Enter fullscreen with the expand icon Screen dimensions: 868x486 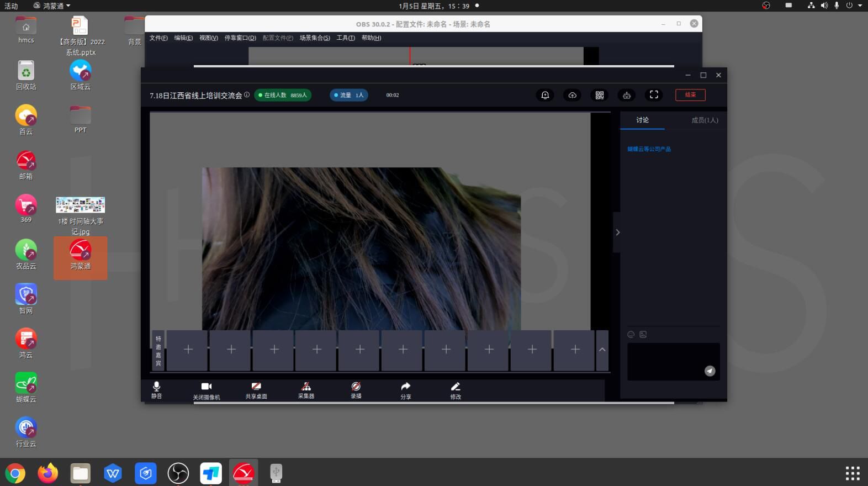pos(654,95)
